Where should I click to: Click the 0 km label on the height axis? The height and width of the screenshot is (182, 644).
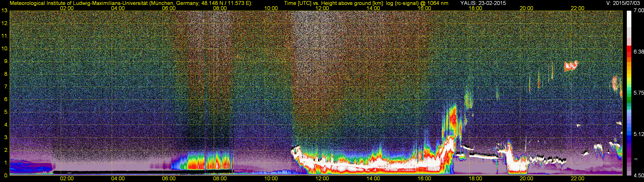click(6, 176)
